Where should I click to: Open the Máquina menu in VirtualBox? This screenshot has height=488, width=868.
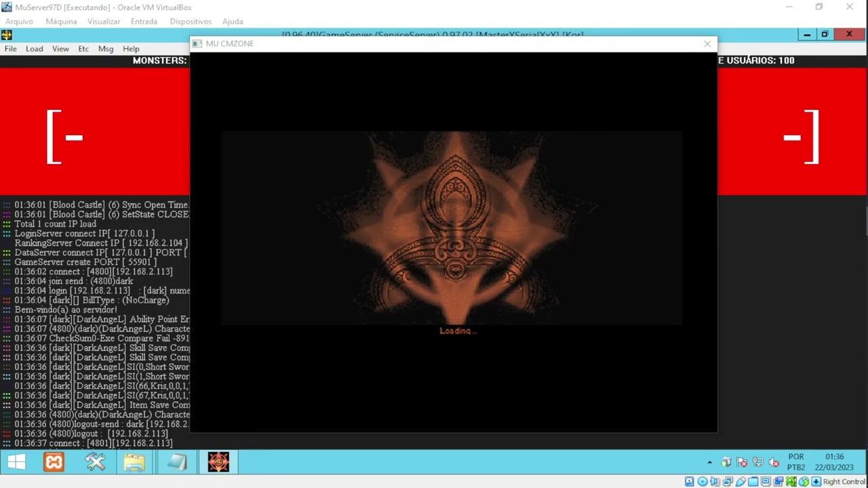pyautogui.click(x=61, y=22)
